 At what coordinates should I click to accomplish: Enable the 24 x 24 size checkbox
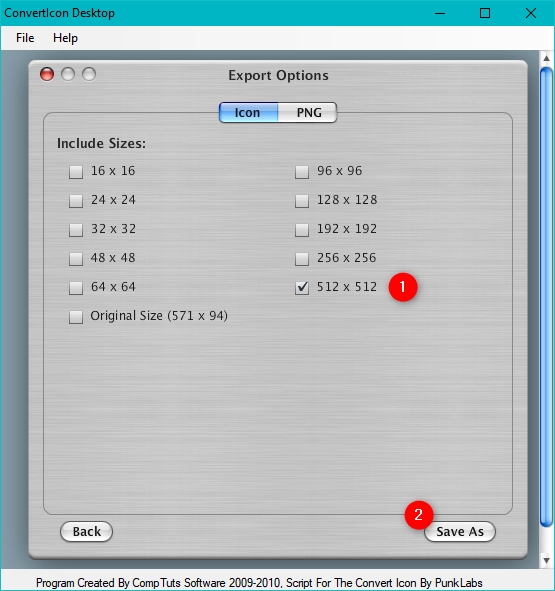tap(76, 201)
